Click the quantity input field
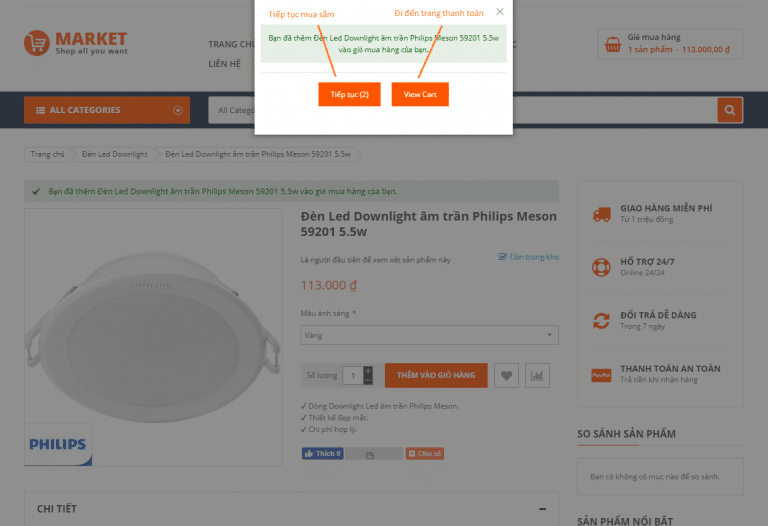Image resolution: width=768 pixels, height=526 pixels. coord(352,376)
